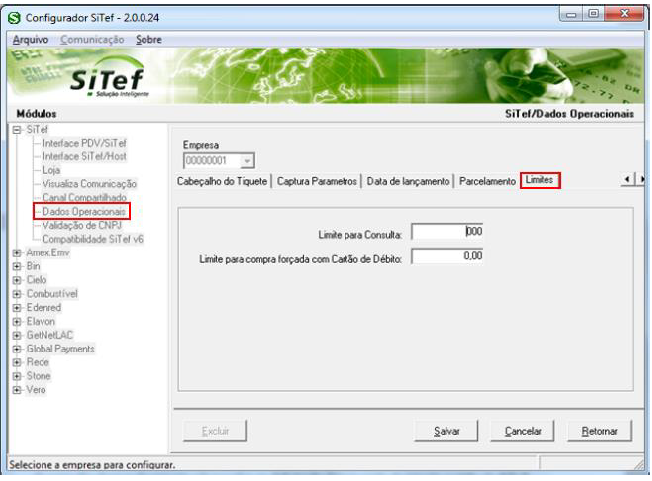Close the Configurador SiTef window
Image resolution: width=652 pixels, height=481 pixels.
624,15
